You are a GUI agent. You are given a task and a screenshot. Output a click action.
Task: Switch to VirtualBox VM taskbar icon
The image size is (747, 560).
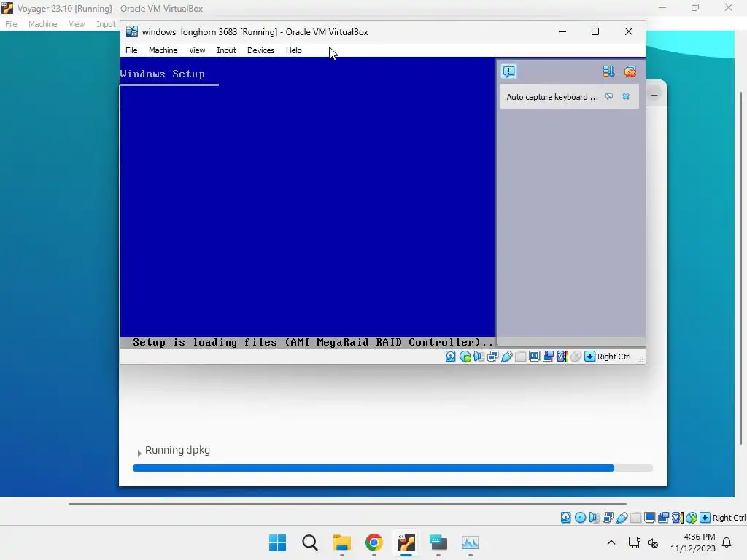pyautogui.click(x=406, y=542)
